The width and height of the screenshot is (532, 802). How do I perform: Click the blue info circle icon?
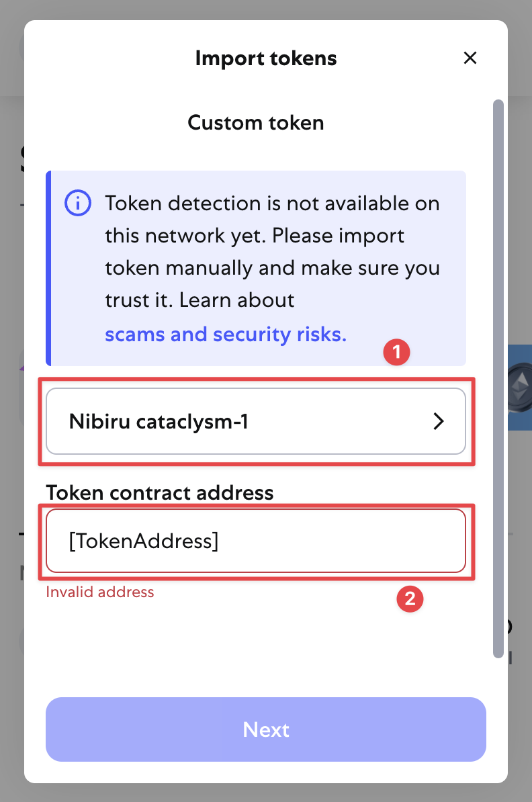78,203
